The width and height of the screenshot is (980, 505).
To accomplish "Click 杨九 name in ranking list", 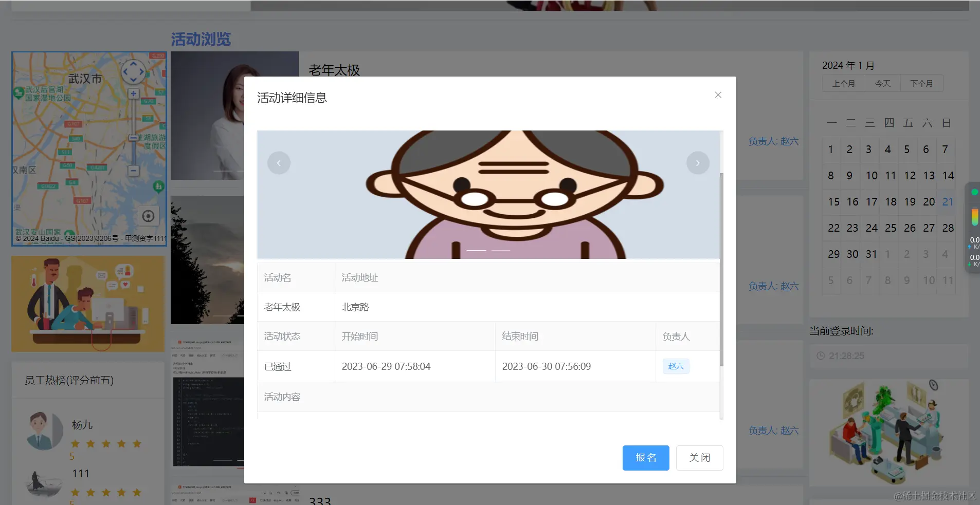I will tap(82, 425).
